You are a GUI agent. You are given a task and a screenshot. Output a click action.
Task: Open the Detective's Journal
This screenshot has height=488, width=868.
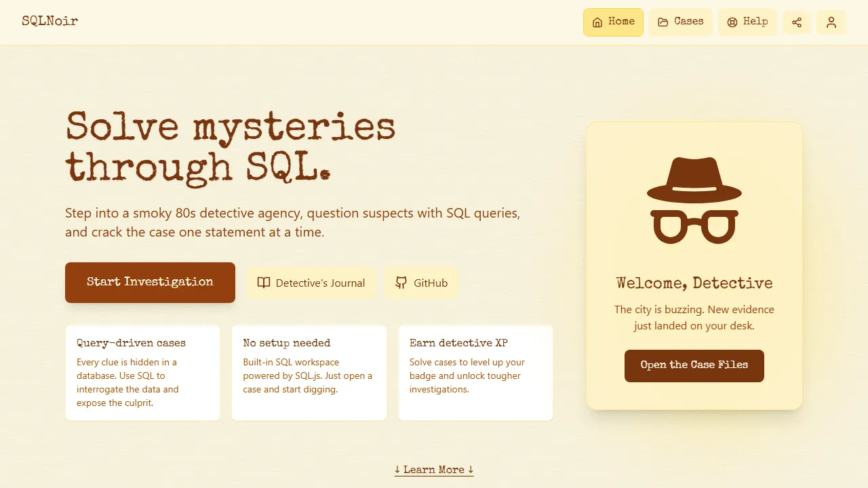pos(311,283)
